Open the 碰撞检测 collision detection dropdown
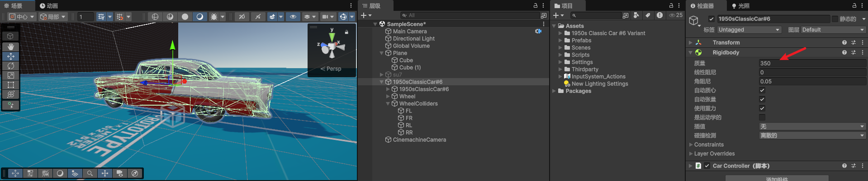 812,135
